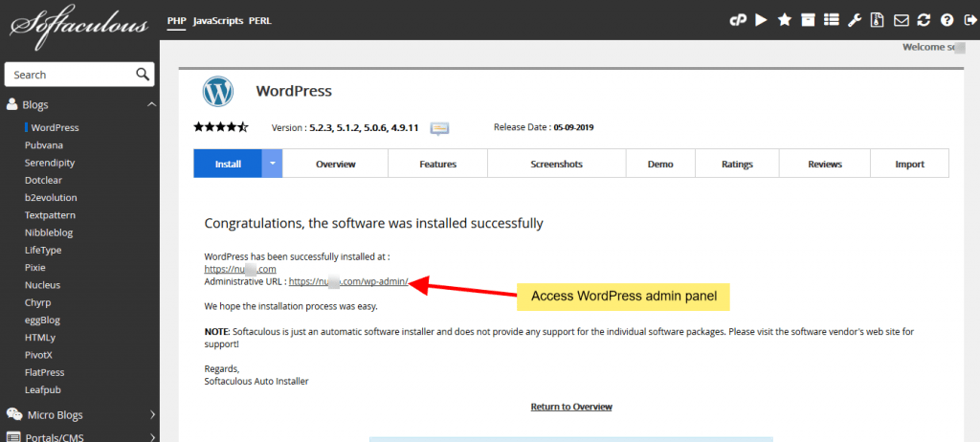Select the JavaScripts menu in header
Image resolution: width=980 pixels, height=442 pixels.
tap(217, 20)
